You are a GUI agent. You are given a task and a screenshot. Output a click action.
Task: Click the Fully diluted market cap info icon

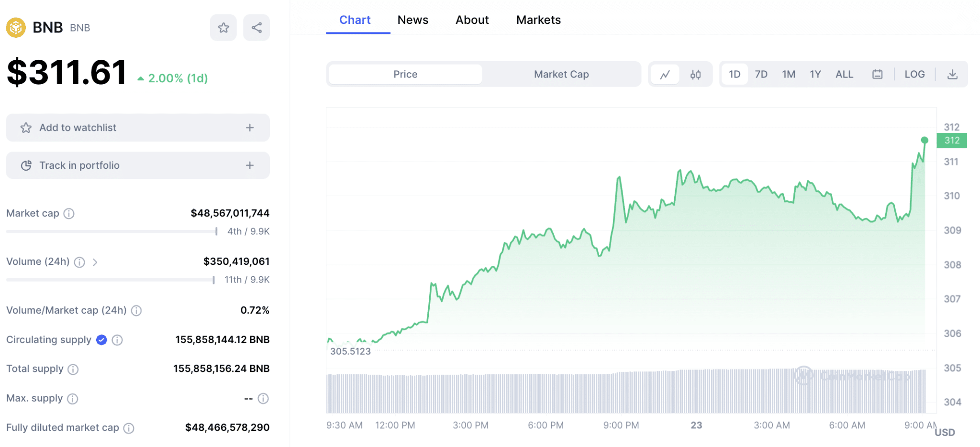(129, 428)
